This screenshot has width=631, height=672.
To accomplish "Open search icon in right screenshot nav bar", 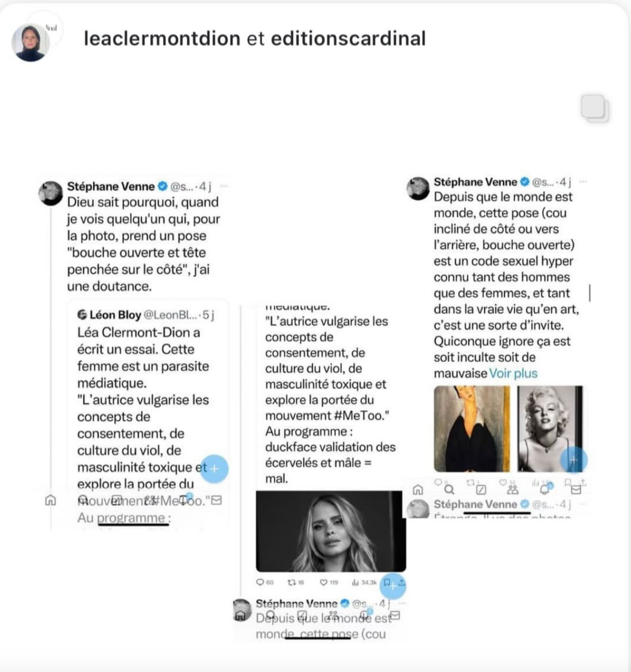I will point(449,490).
